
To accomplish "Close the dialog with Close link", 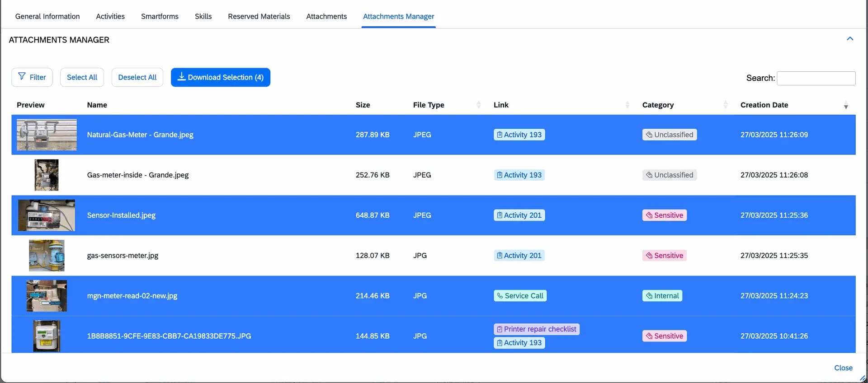I will click(843, 368).
